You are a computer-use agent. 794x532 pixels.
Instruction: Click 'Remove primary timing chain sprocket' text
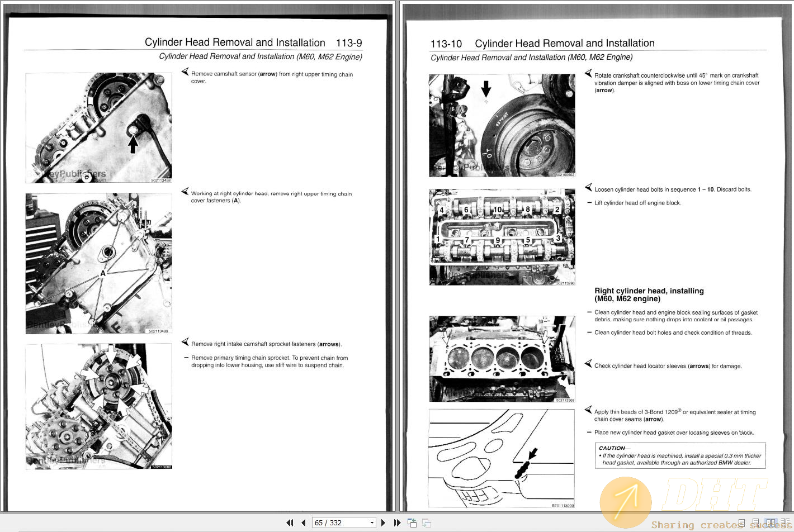[270, 362]
